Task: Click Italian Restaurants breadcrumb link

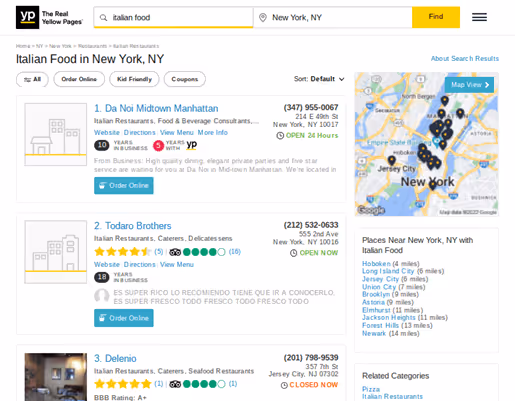Action: point(136,46)
